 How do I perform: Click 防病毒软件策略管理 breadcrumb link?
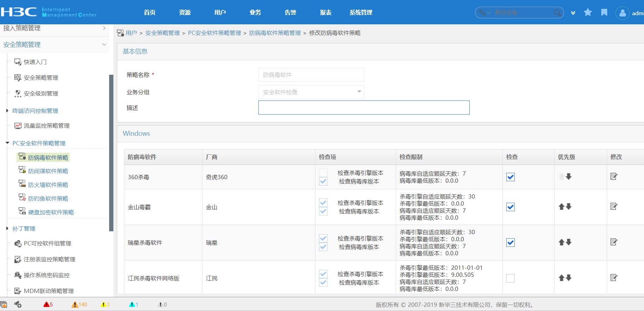275,33
